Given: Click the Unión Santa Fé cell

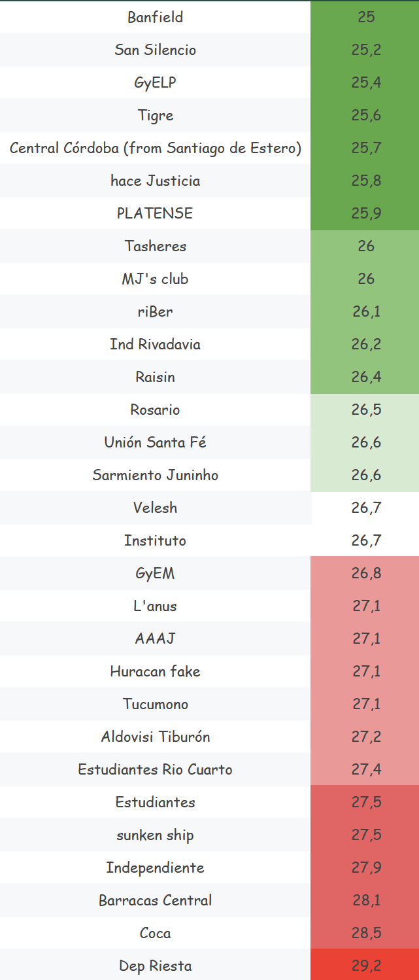Looking at the screenshot, I should 156,443.
